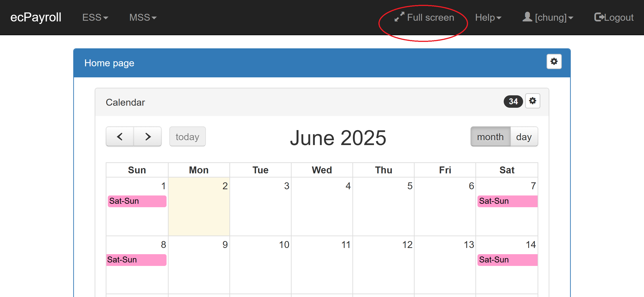The image size is (644, 297).
Task: Switch calendar to month view
Action: [x=490, y=137]
